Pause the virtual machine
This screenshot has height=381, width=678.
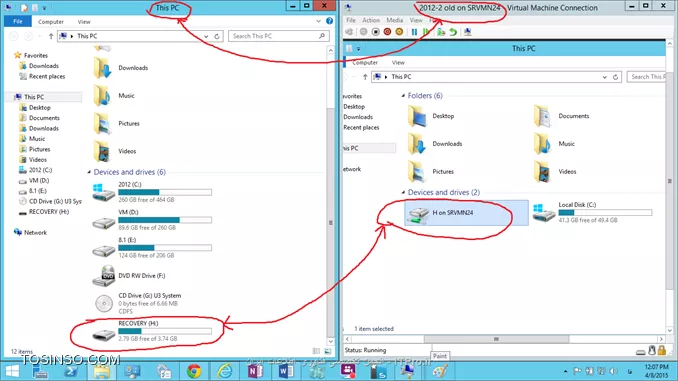(414, 32)
